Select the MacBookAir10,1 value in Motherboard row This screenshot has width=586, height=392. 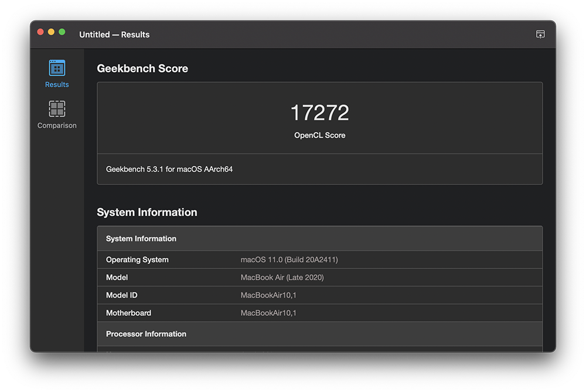point(268,313)
